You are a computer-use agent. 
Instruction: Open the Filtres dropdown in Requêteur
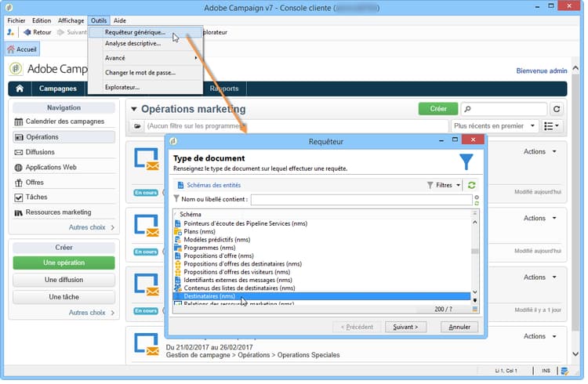coord(444,186)
